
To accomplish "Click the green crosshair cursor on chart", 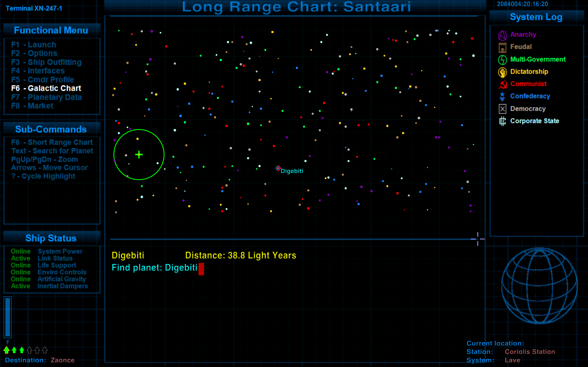I will click(139, 154).
